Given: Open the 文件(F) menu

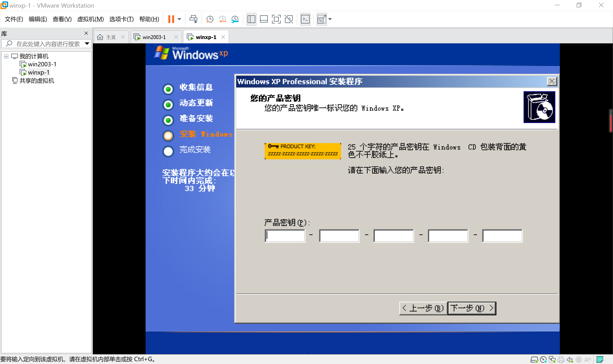Looking at the screenshot, I should [14, 19].
